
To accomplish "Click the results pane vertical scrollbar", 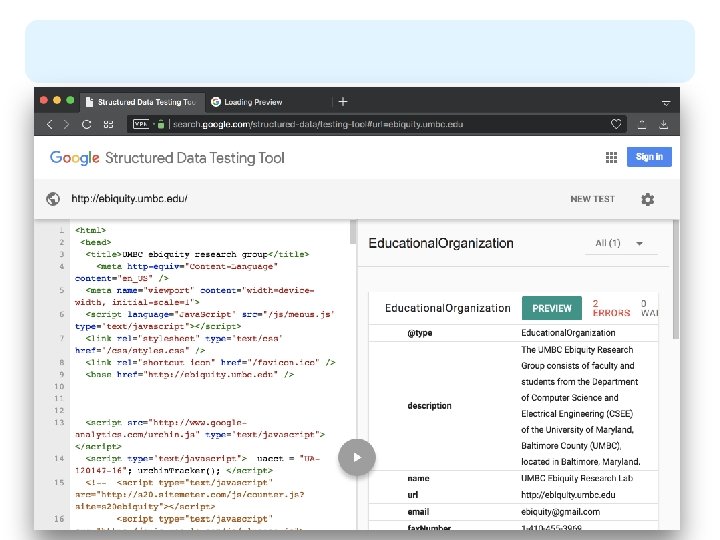I will (x=676, y=279).
